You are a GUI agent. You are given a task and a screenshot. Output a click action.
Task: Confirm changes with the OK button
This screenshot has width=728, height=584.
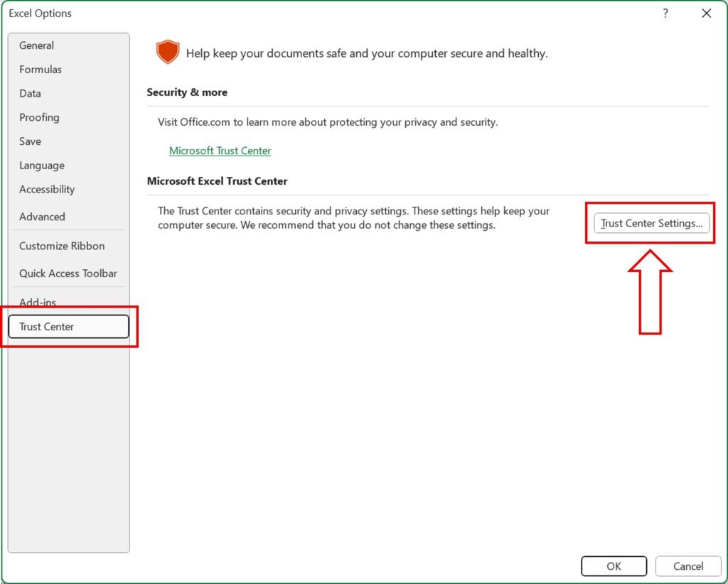[x=614, y=566]
